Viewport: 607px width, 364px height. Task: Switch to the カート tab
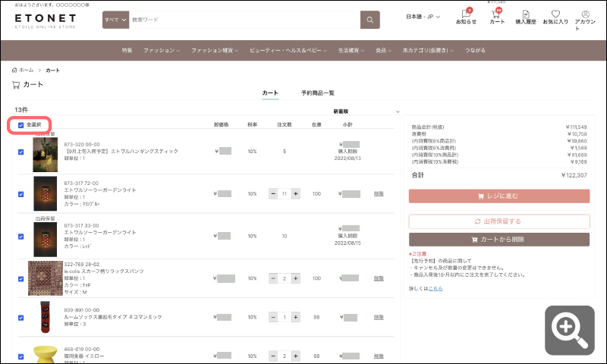(x=270, y=93)
